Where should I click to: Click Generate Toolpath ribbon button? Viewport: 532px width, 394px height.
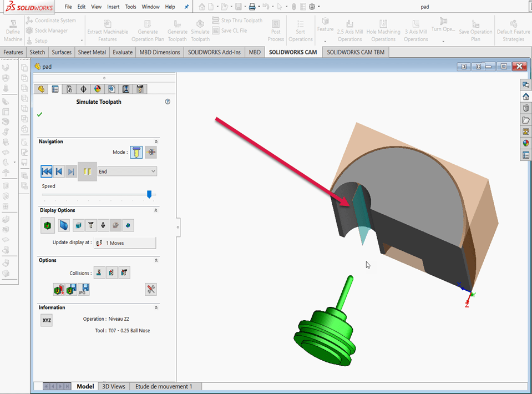click(x=178, y=30)
